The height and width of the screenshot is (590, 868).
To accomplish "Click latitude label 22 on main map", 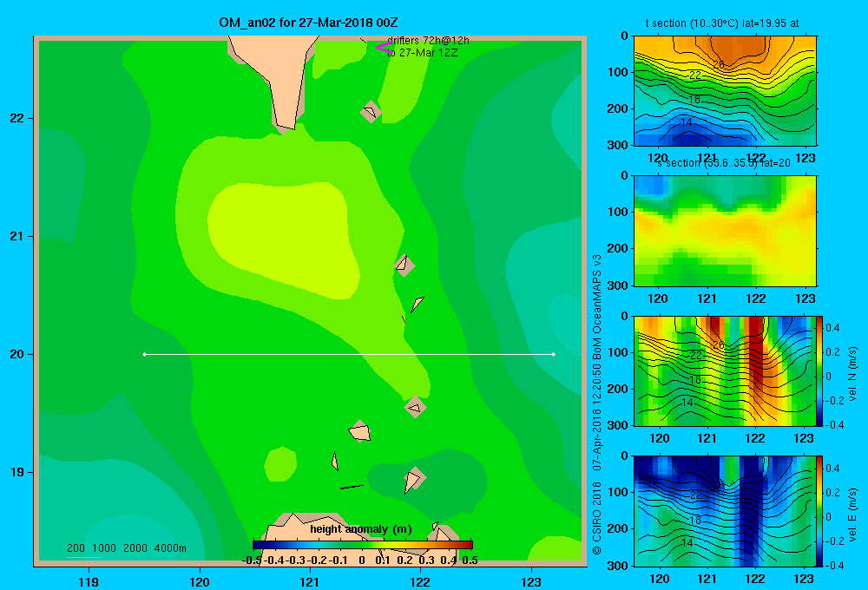I will 17,118.
